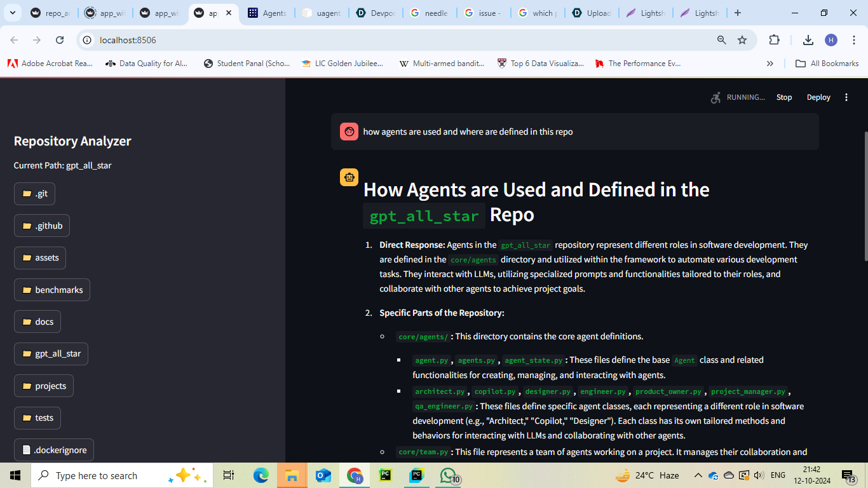Open the gpt_all_star folder button
The height and width of the screenshot is (488, 868).
[51, 353]
